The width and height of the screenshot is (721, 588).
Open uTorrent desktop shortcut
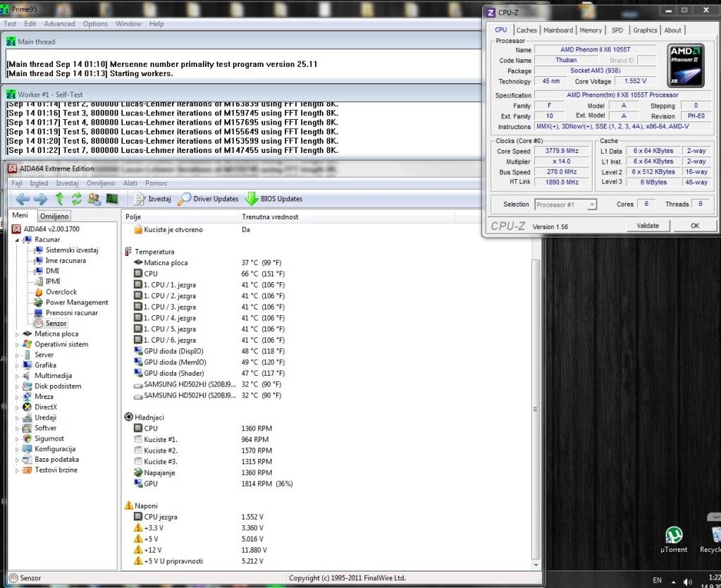[674, 539]
